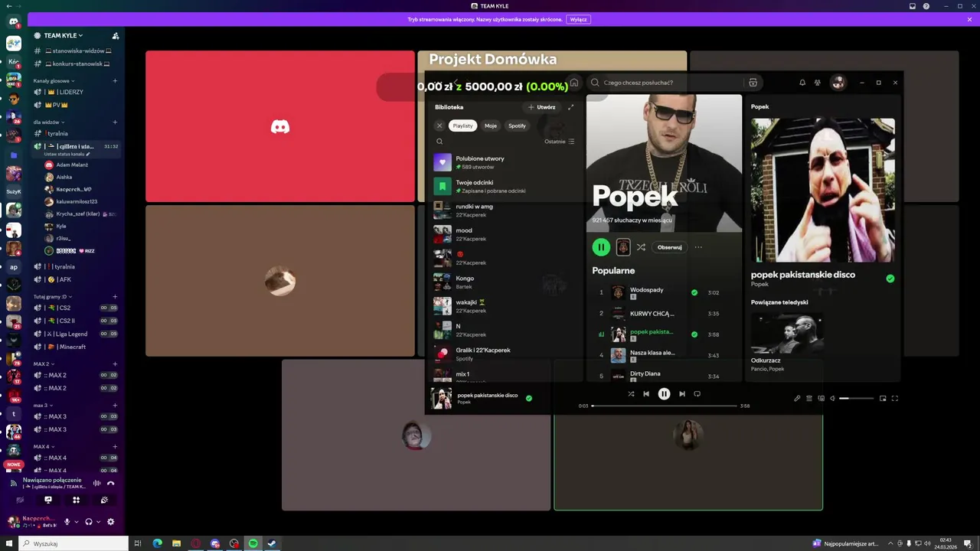Open the konkurs-stanowisk text channel

(x=76, y=64)
